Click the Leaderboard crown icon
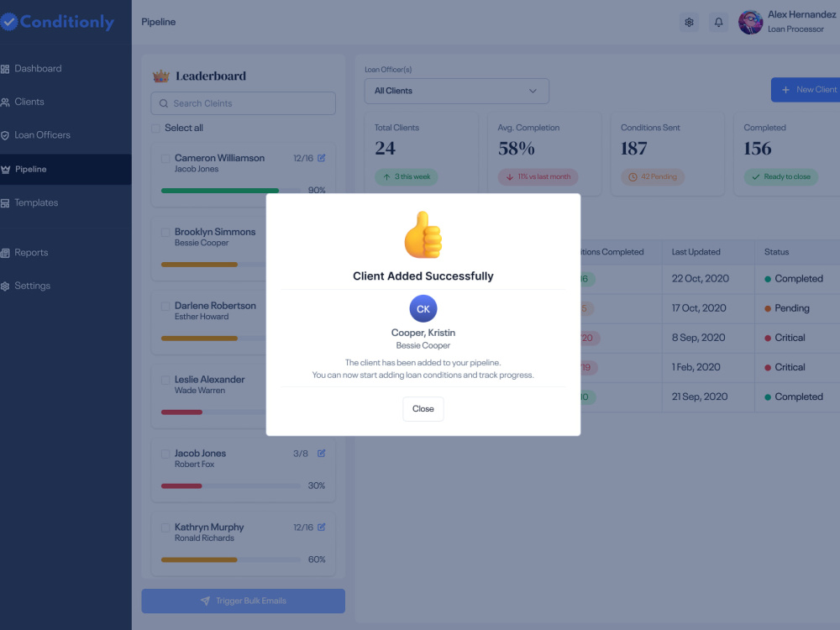Viewport: 840px width, 630px height. 160,76
